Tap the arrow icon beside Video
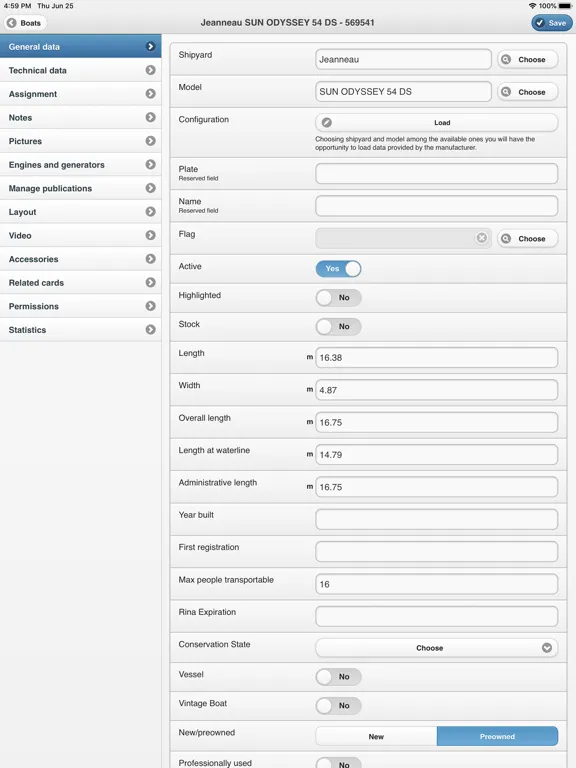576x768 pixels. pos(150,235)
